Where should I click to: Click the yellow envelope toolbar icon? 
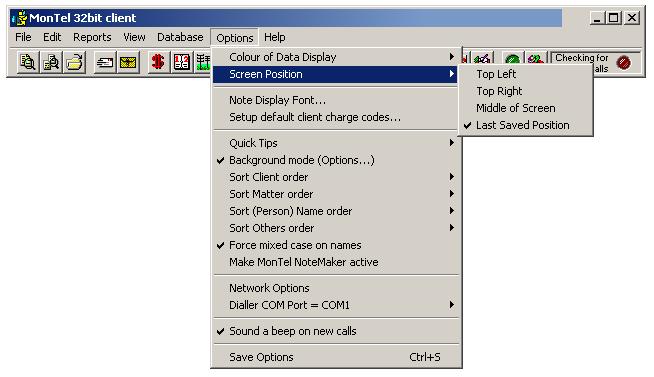(128, 63)
